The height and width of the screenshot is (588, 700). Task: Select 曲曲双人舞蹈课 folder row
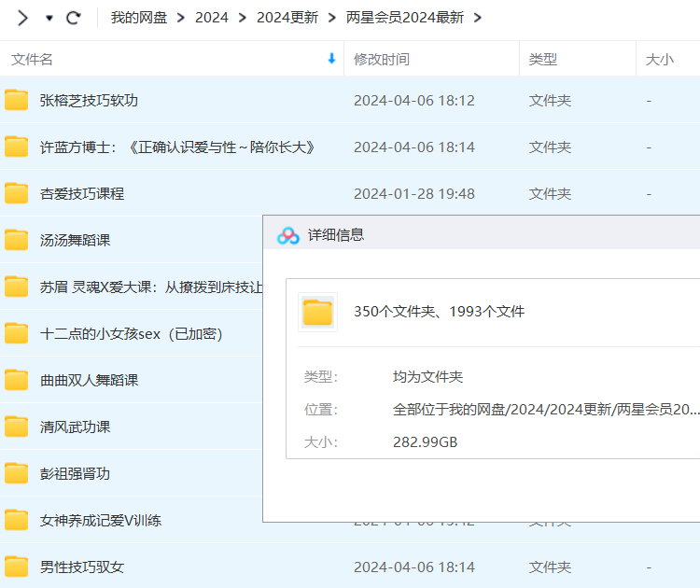pyautogui.click(x=132, y=380)
